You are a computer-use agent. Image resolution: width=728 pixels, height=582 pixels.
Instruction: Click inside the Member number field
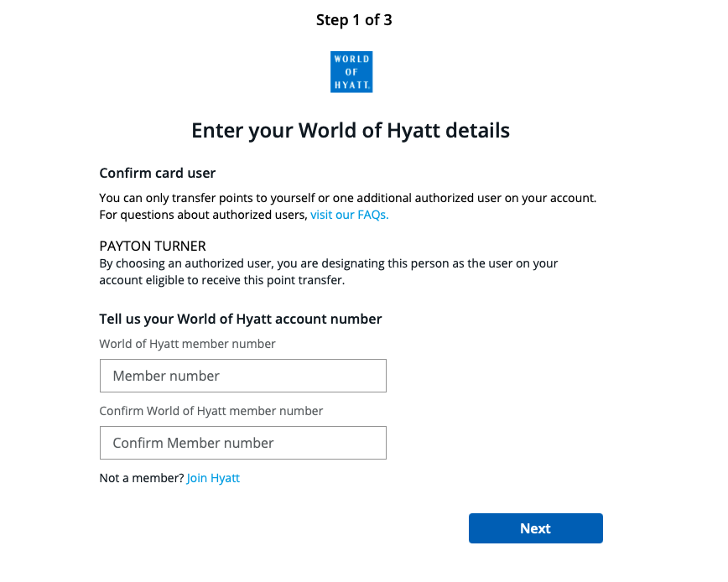pyautogui.click(x=242, y=376)
